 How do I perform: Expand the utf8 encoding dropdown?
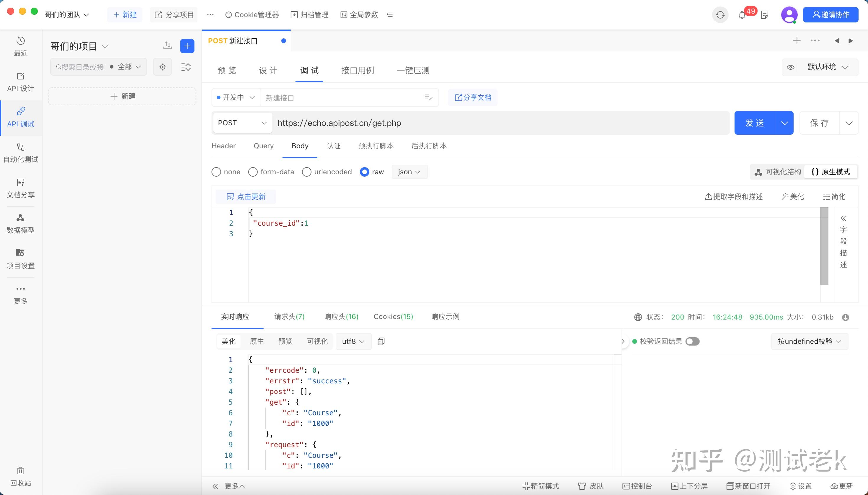coord(353,341)
